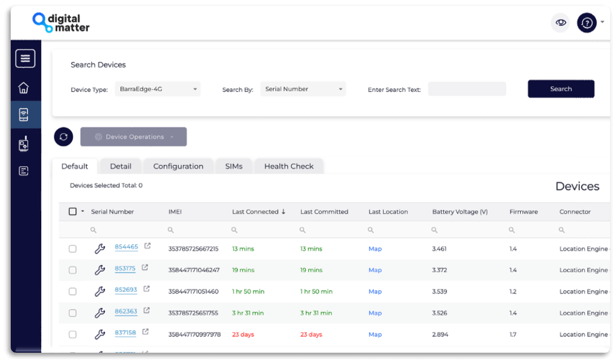616x364 pixels.
Task: Click the circular refresh button
Action: pyautogui.click(x=64, y=137)
